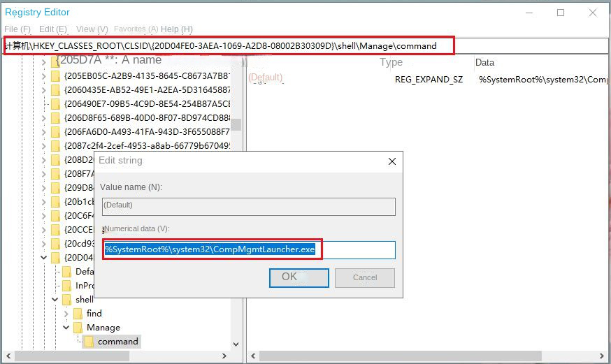Open the View (V) menu
This screenshot has width=611, height=364.
click(x=92, y=29)
